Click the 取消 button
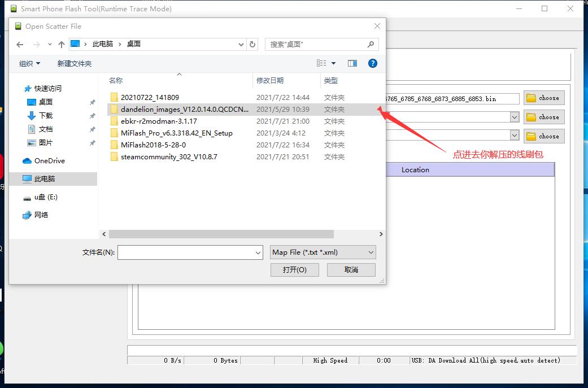 351,270
